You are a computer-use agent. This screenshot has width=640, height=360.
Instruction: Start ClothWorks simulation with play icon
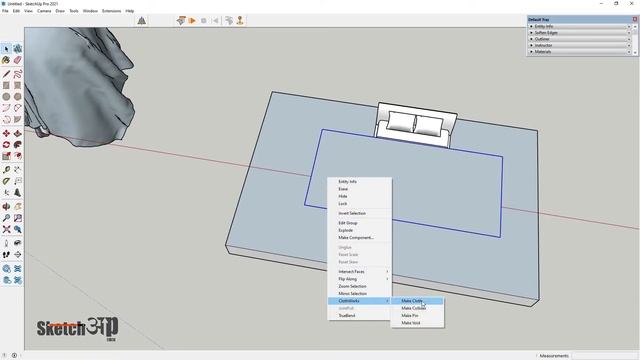192,20
